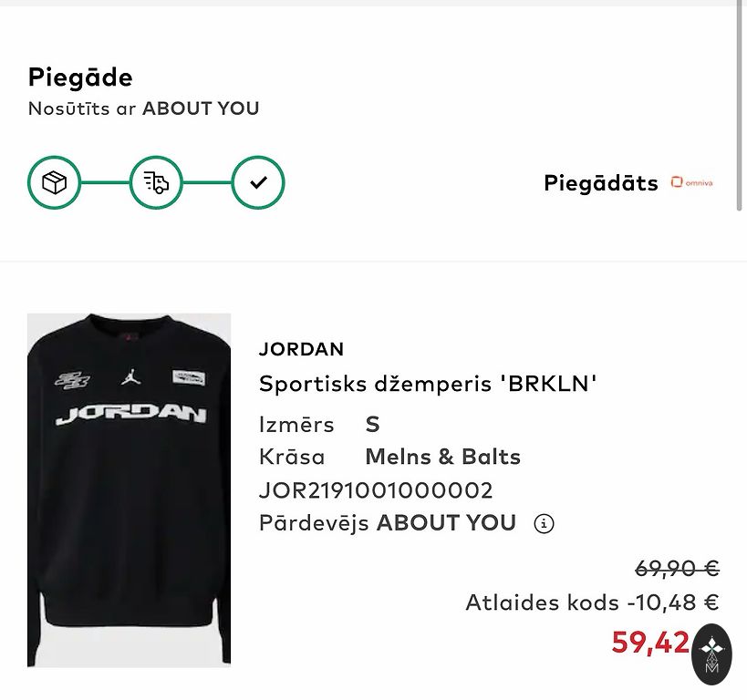747x700 pixels.
Task: Click the Piegādāts delivery status
Action: (x=600, y=183)
